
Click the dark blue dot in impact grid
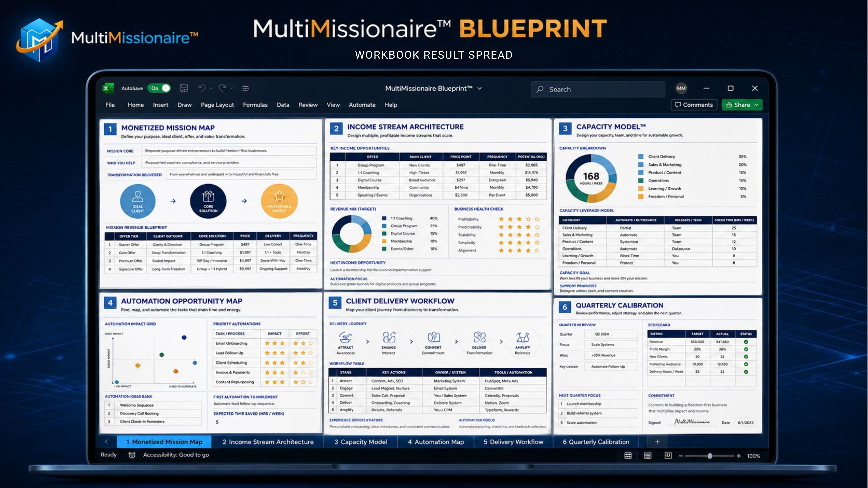(x=184, y=337)
